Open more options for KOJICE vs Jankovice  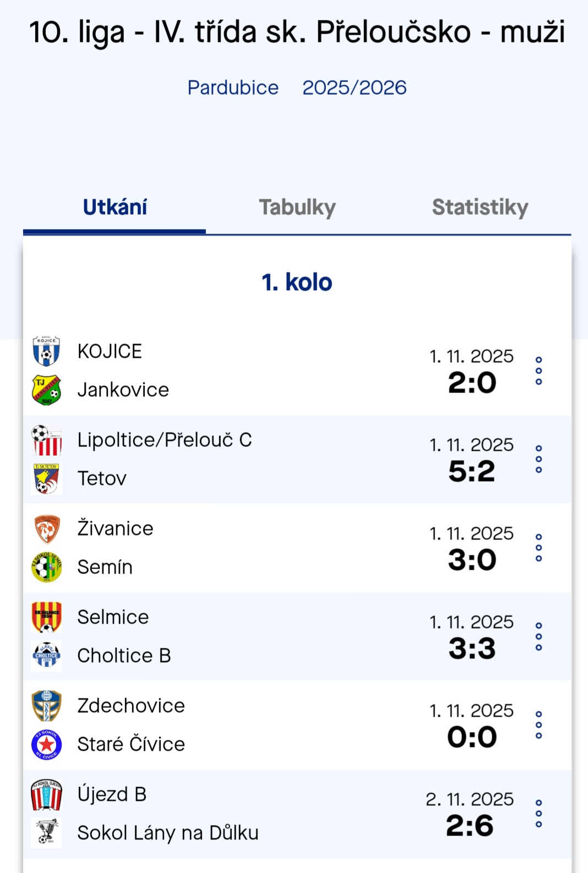(538, 370)
